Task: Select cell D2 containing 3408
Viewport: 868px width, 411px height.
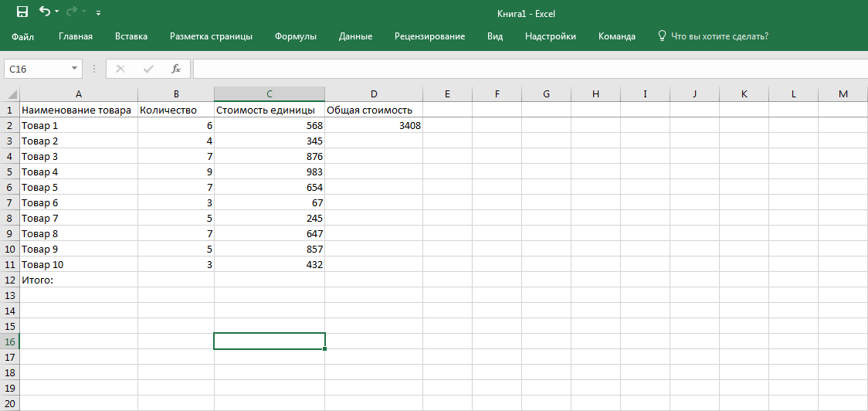Action: (374, 125)
